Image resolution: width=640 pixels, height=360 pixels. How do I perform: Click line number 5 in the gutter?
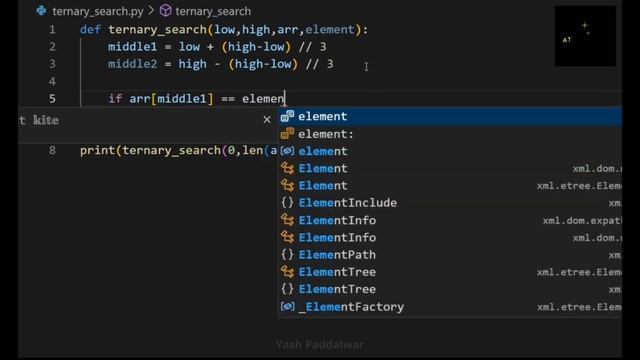tap(52, 98)
